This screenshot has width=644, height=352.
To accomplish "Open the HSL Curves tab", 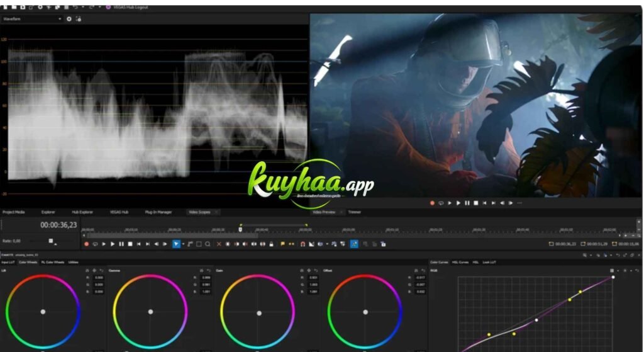I will [460, 262].
